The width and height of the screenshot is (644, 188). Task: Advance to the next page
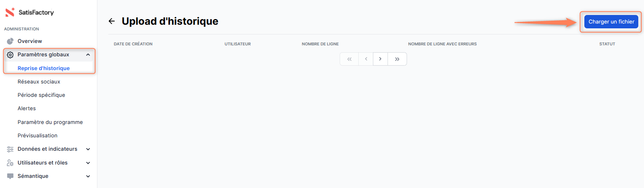(x=380, y=59)
